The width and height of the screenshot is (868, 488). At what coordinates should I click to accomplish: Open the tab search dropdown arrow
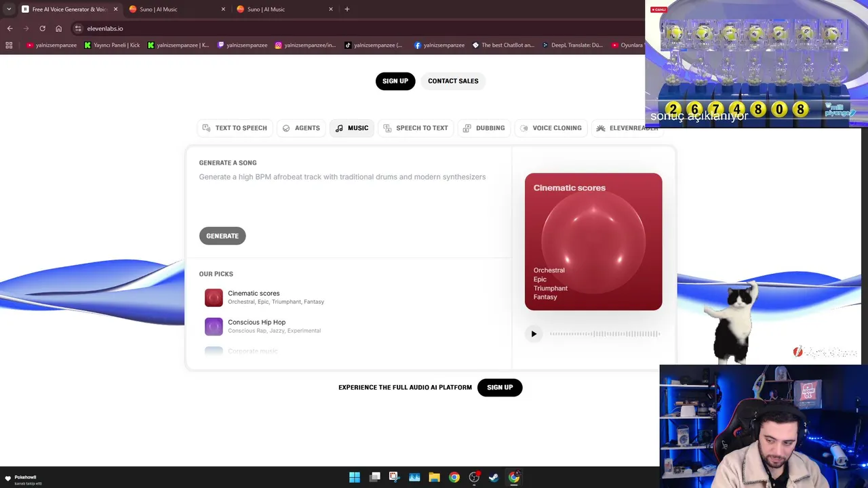(9, 9)
